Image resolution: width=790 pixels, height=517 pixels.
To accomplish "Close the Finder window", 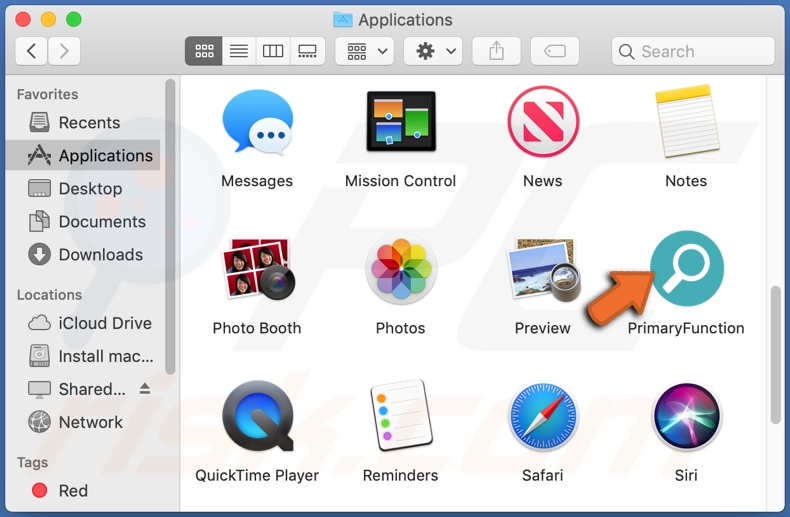I will 23,20.
